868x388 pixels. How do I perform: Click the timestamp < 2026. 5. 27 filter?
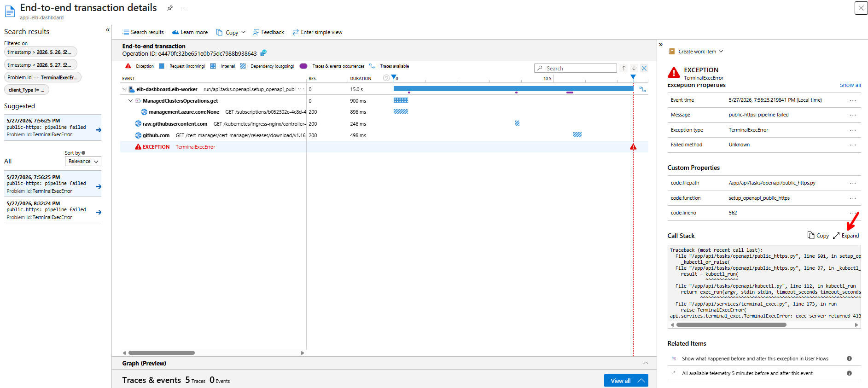(x=41, y=65)
